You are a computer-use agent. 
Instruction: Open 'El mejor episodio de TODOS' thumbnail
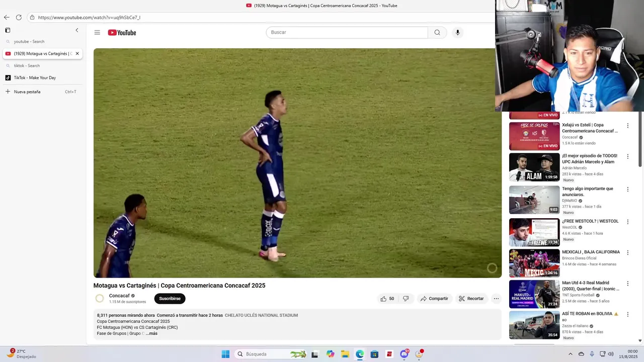click(x=534, y=167)
